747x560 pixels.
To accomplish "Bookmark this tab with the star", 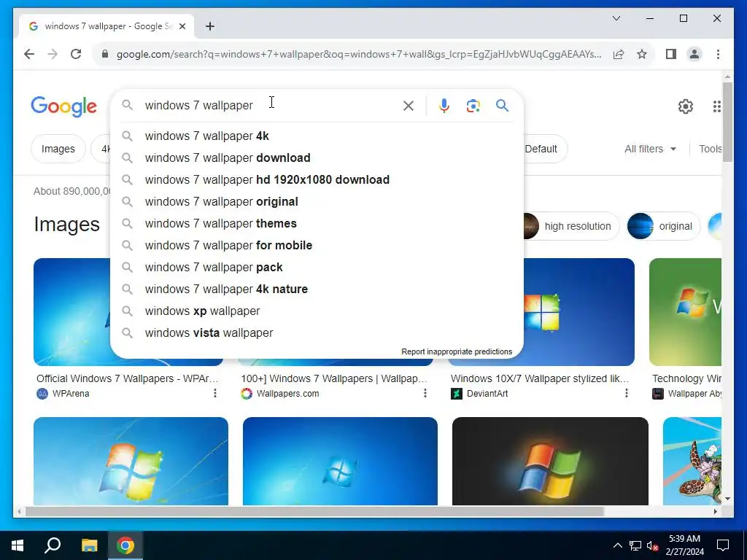I will (642, 54).
